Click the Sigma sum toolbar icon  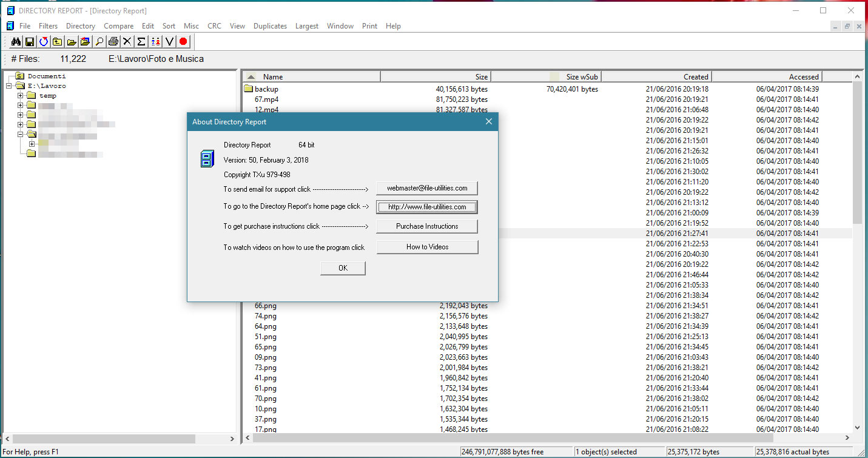pyautogui.click(x=141, y=42)
